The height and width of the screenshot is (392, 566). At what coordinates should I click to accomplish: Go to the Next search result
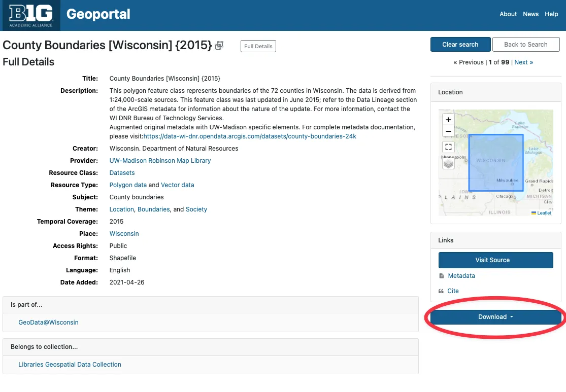click(523, 62)
